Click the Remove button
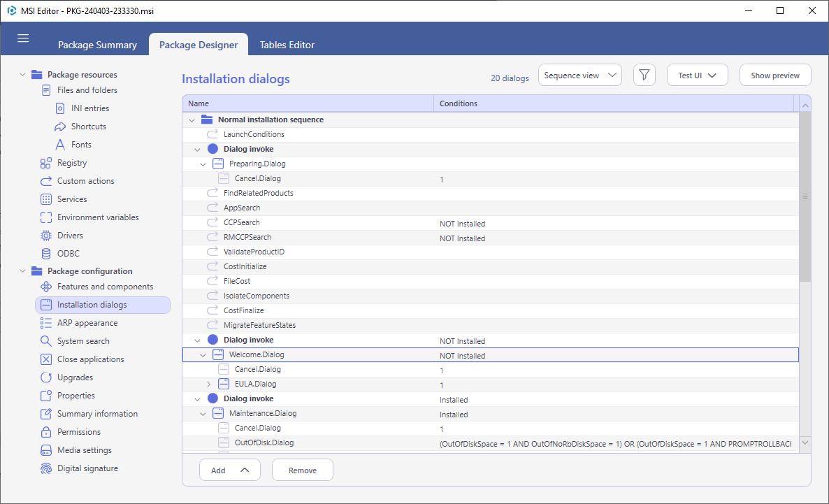The height and width of the screenshot is (504, 829). click(x=303, y=470)
